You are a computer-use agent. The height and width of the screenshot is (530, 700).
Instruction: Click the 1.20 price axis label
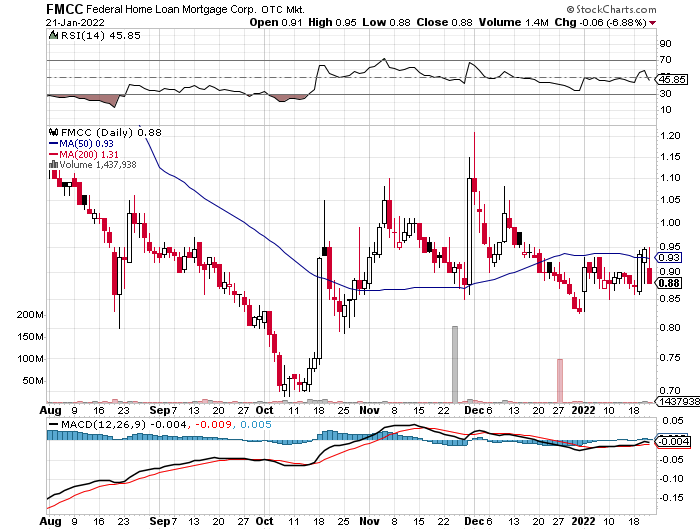point(670,135)
